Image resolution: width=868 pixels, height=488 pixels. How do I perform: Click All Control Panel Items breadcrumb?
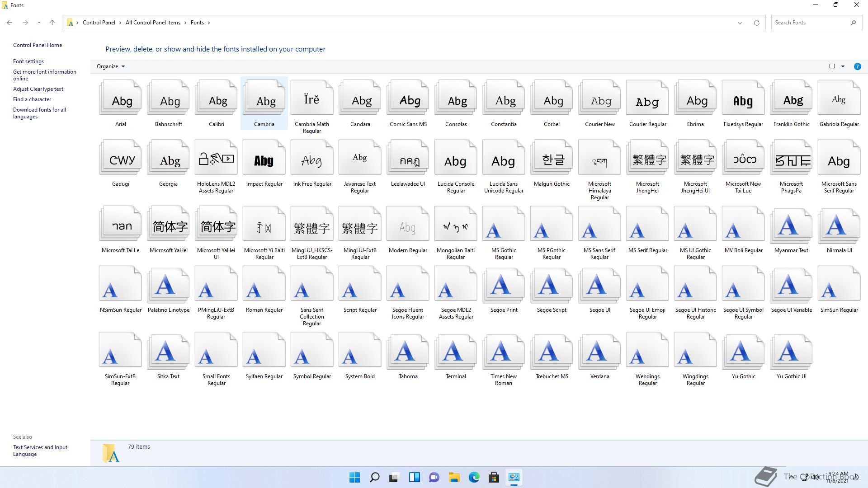tap(153, 23)
